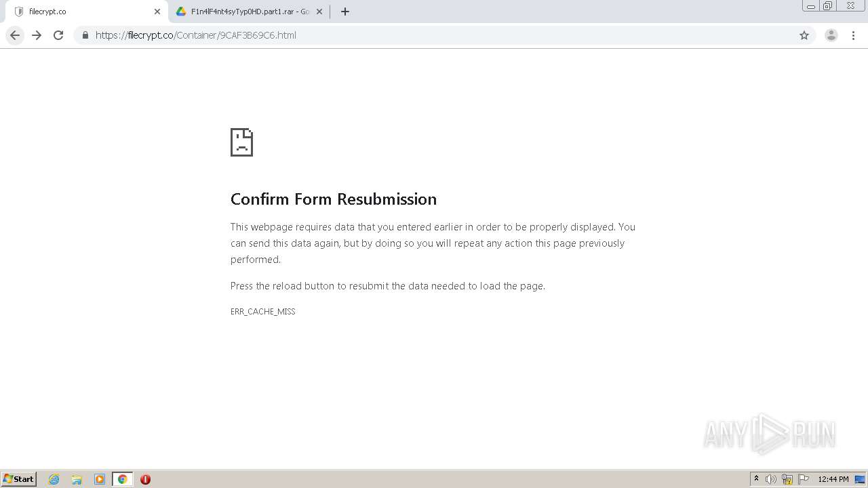Switch to the F1n4lF4nt4syTyp0HD.part1.rar Google Drive tab
The width and height of the screenshot is (868, 488).
(248, 12)
